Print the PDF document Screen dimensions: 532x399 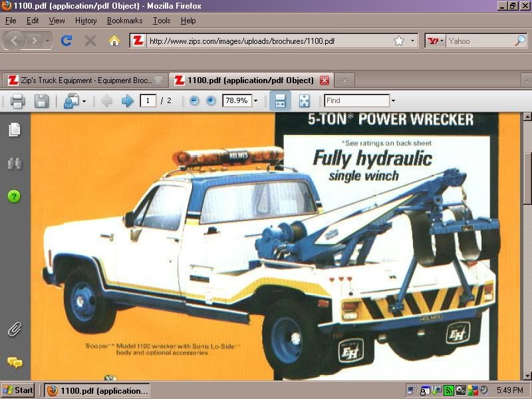coord(18,101)
